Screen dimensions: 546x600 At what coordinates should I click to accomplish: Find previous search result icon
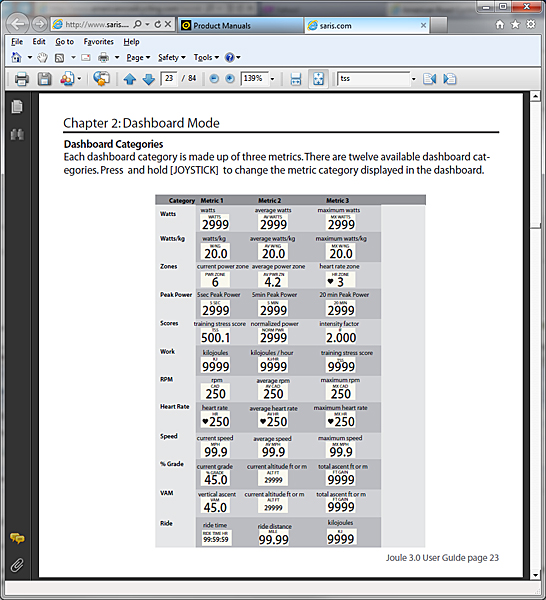point(429,79)
